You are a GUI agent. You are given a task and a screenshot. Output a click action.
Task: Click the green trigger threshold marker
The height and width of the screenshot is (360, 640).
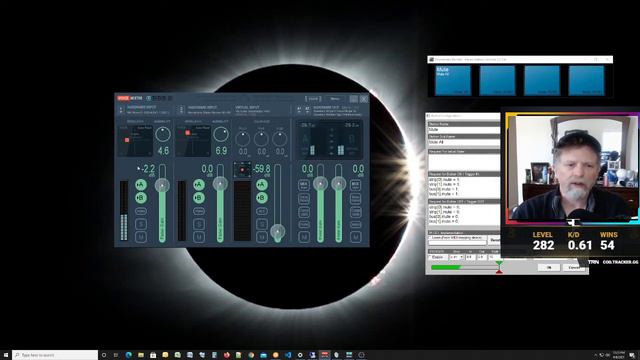click(499, 264)
